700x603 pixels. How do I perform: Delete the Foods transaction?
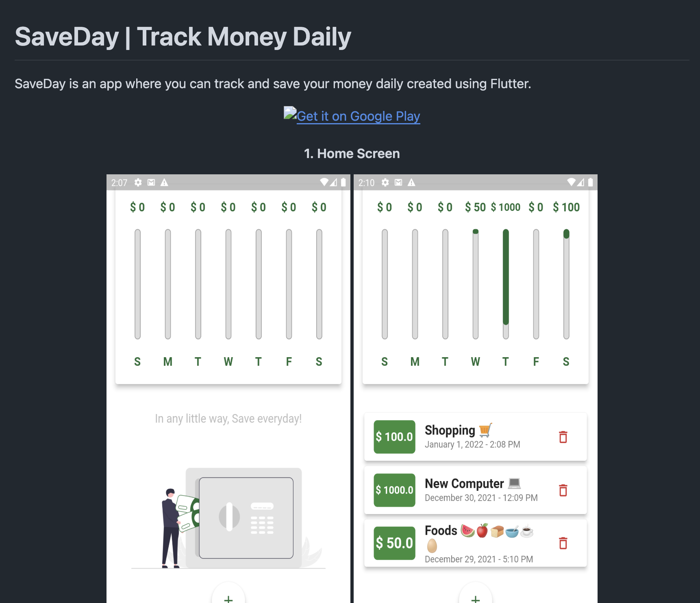(563, 543)
